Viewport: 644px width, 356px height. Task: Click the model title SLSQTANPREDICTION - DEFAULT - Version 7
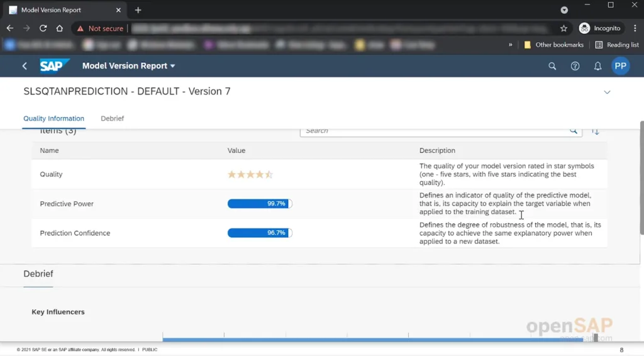(127, 91)
